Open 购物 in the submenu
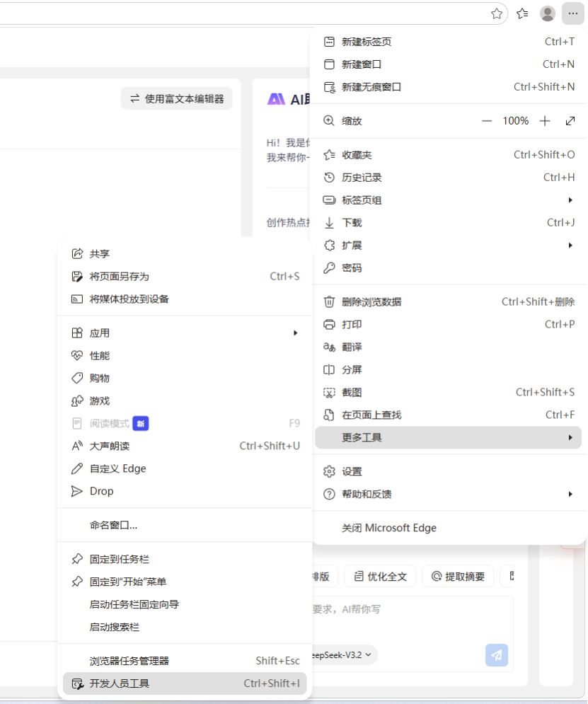The height and width of the screenshot is (704, 588). (185, 378)
